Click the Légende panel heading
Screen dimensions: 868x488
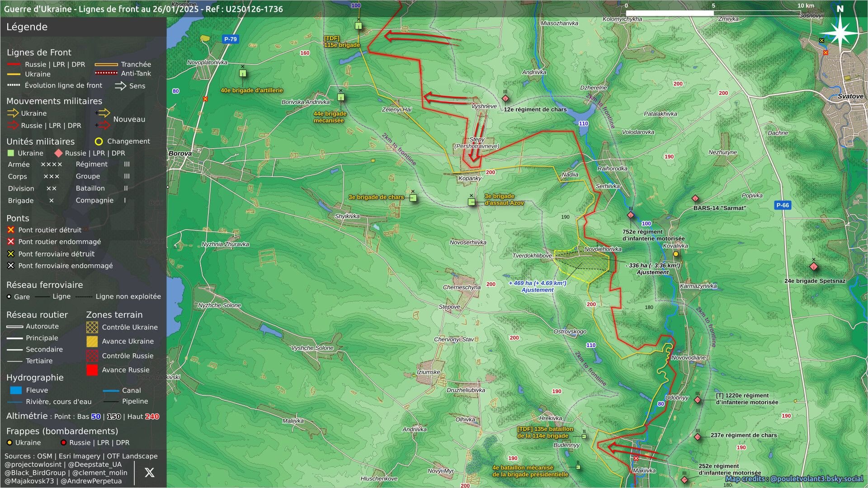pyautogui.click(x=27, y=27)
